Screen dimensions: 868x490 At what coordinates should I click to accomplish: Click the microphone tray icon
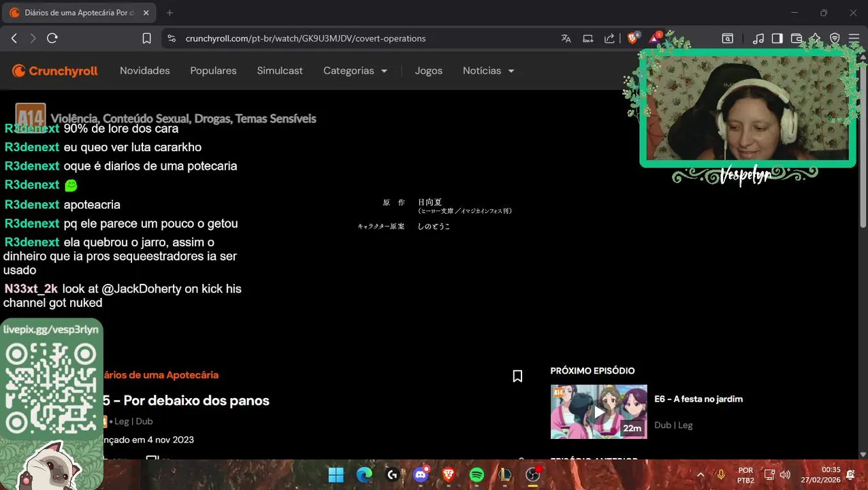(x=721, y=474)
